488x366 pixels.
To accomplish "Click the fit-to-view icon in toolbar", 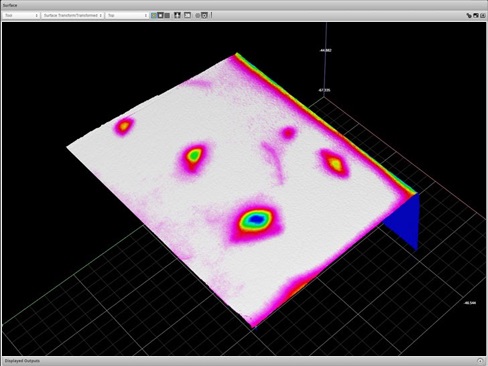I will tap(177, 15).
